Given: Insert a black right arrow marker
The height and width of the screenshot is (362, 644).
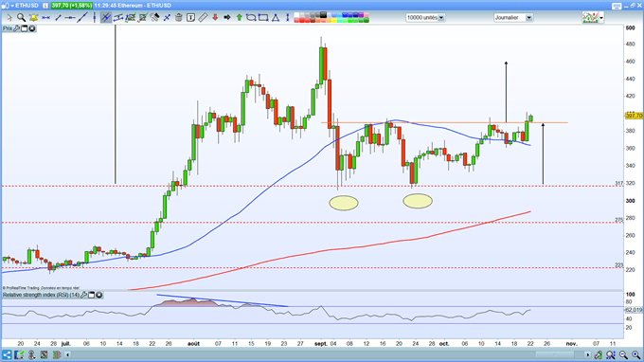Looking at the screenshot, I should tap(227, 18).
